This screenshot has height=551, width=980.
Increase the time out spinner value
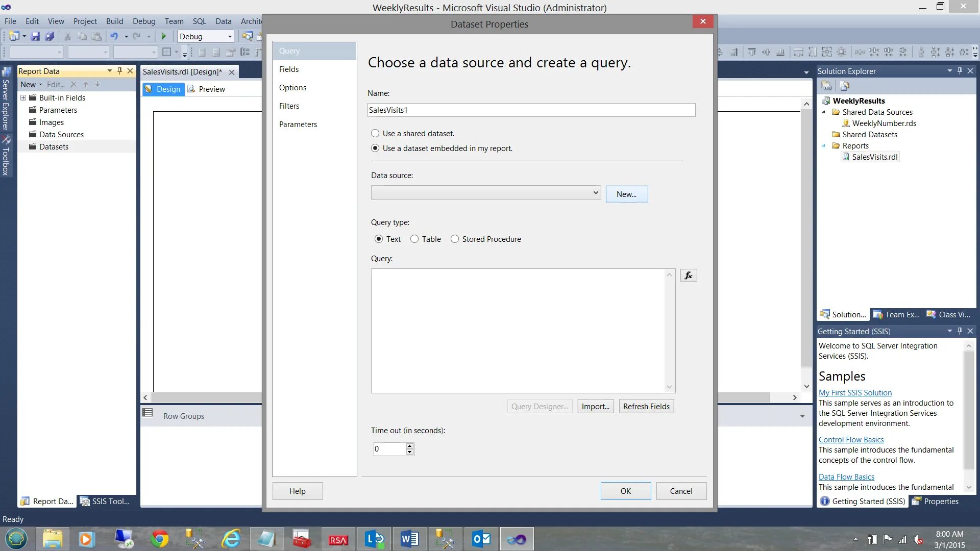(x=409, y=446)
